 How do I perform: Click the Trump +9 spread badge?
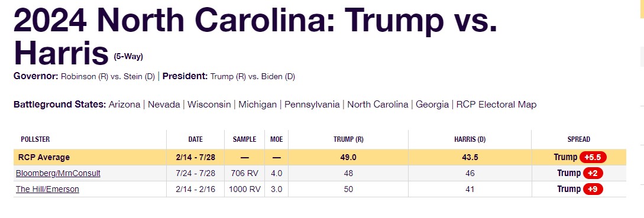coord(593,189)
